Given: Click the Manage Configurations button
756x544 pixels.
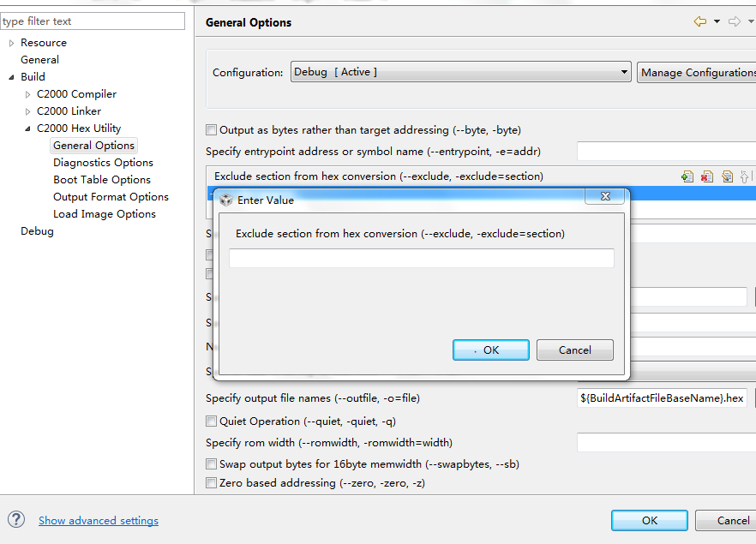Looking at the screenshot, I should [x=697, y=72].
